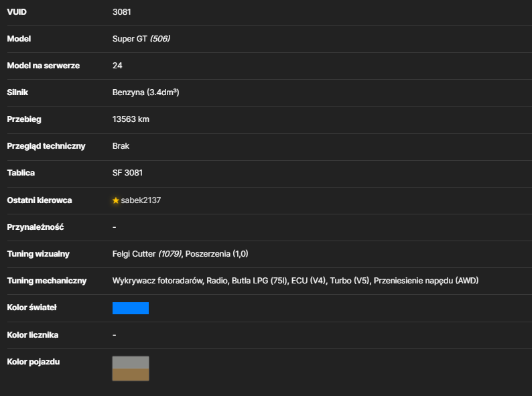
Task: Click the Tuning wizualny label
Action: (38, 254)
